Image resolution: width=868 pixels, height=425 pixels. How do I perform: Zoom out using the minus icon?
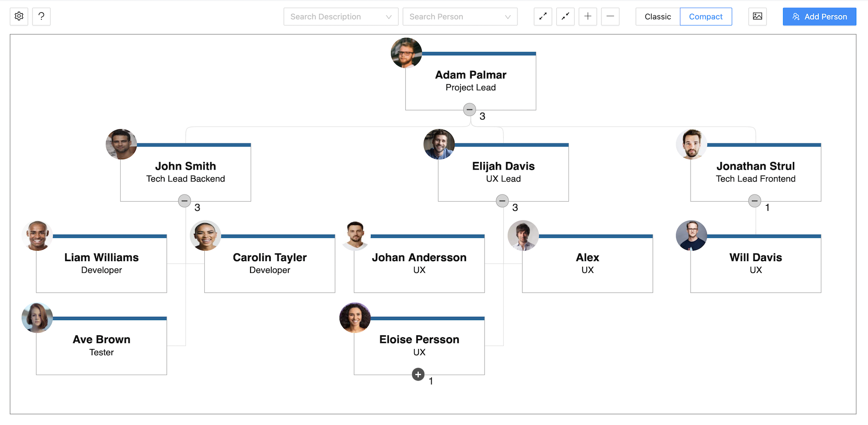click(x=610, y=16)
